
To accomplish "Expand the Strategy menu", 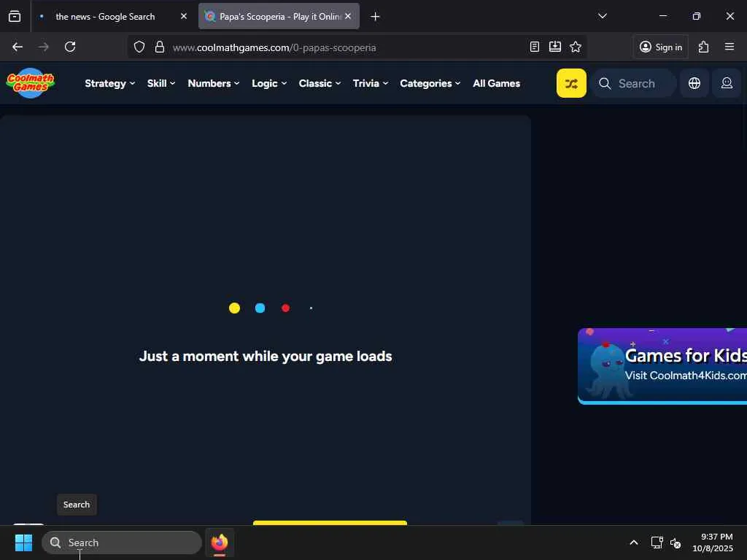I will tap(109, 83).
